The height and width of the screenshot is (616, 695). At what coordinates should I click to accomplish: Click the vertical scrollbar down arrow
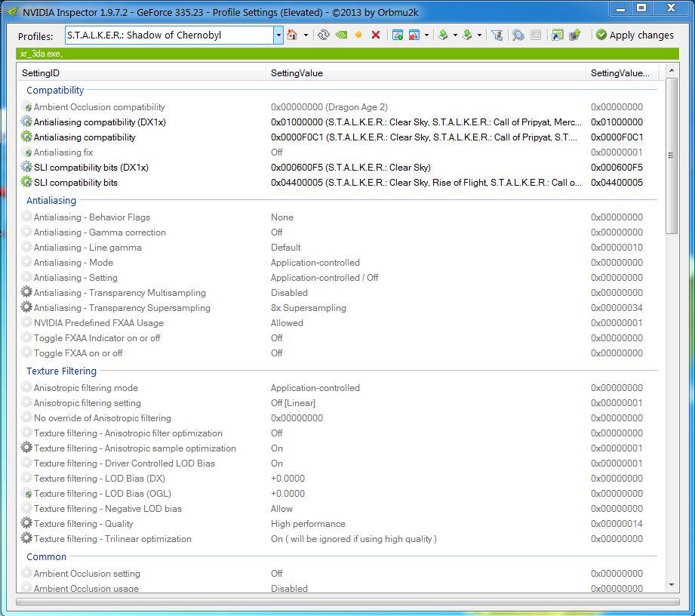pos(672,585)
